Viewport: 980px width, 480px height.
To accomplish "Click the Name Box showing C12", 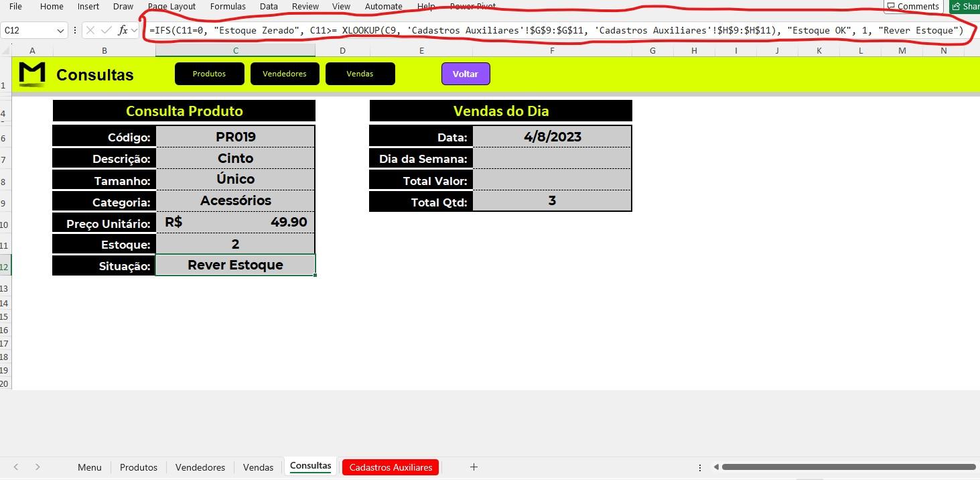I will pyautogui.click(x=28, y=30).
